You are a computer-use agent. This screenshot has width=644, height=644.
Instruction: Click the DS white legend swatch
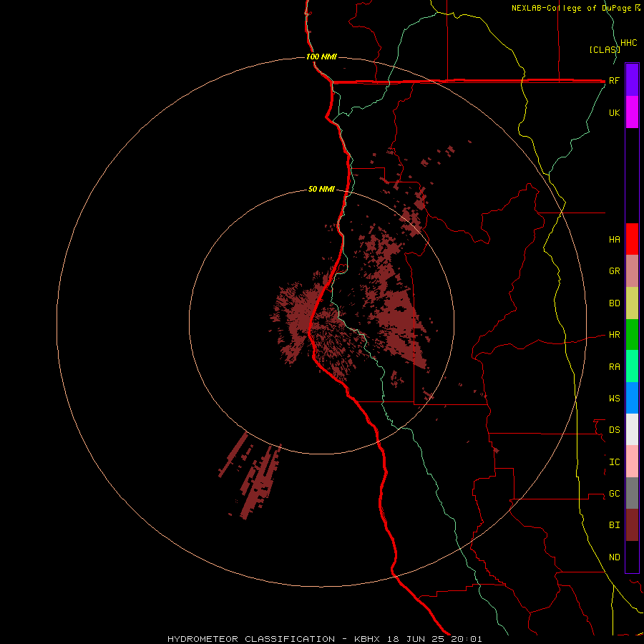632,429
